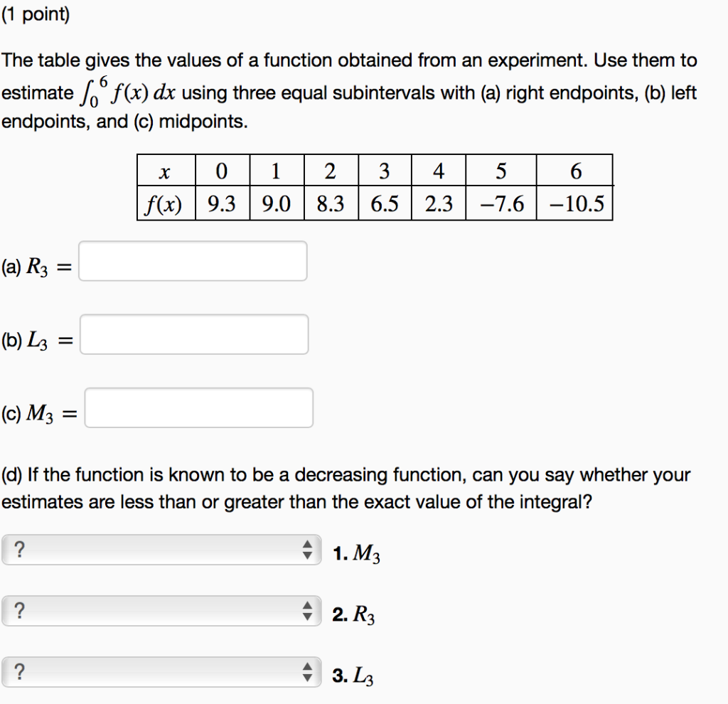Click the 2. R3 label text
The image size is (728, 704).
point(353,614)
